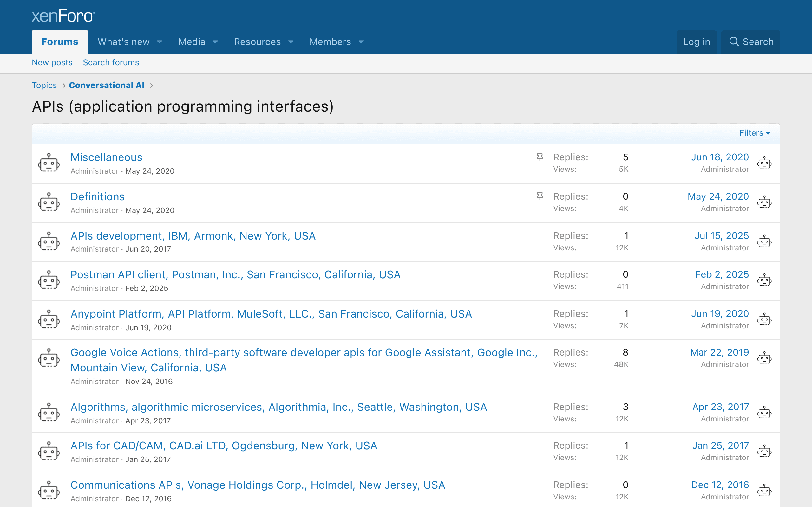The width and height of the screenshot is (812, 507).
Task: Open the Filters dropdown
Action: [x=755, y=133]
